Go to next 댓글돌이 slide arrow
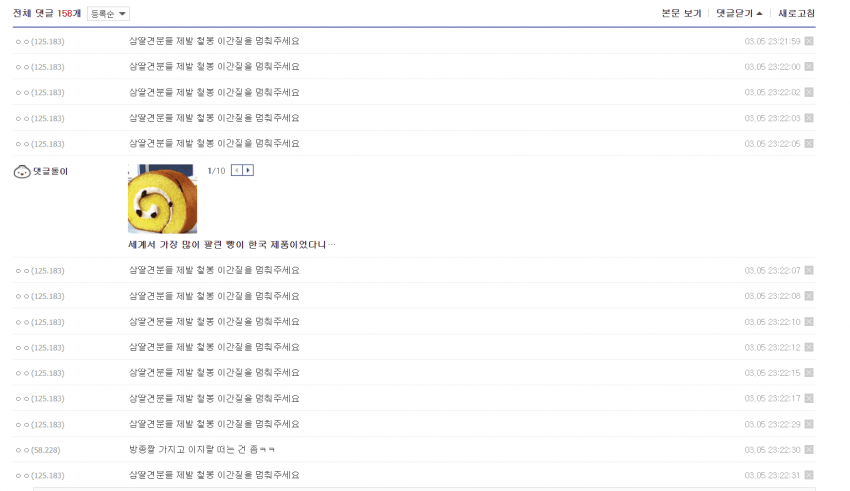Viewport: 850px width, 491px height. click(x=248, y=171)
